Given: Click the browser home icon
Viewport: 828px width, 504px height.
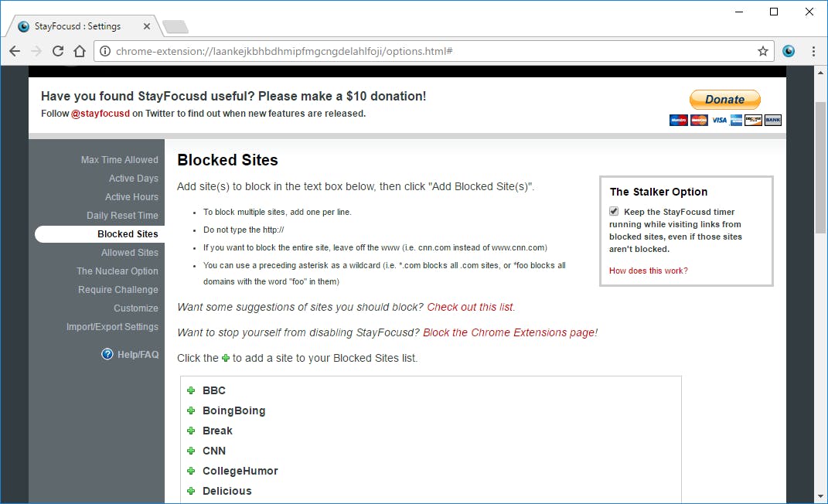Looking at the screenshot, I should pyautogui.click(x=80, y=51).
